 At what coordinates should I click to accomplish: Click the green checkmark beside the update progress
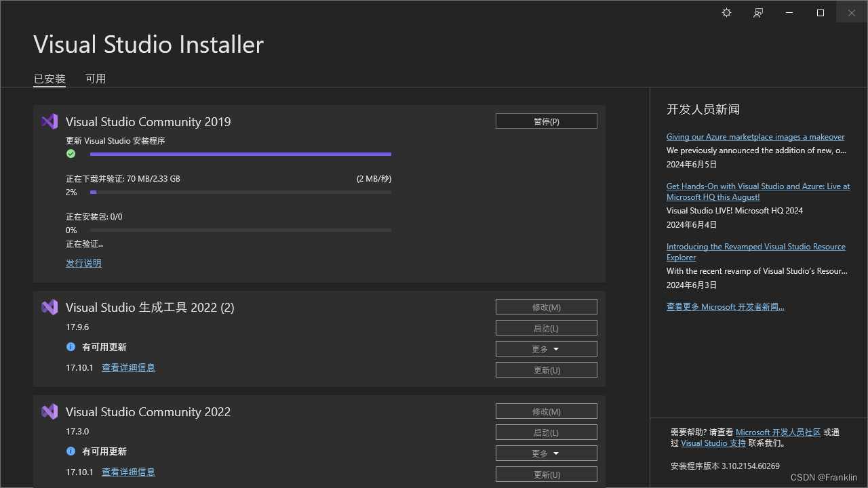[x=71, y=154]
